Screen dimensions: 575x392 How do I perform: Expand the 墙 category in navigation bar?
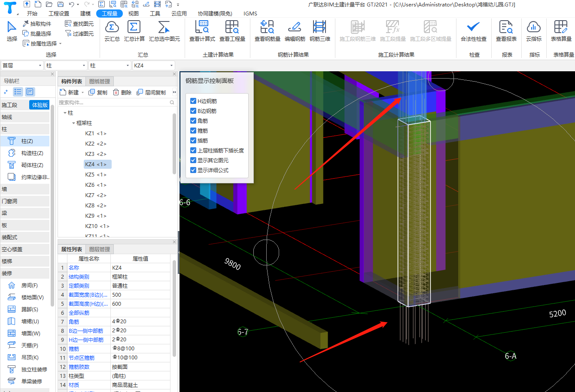(x=25, y=189)
